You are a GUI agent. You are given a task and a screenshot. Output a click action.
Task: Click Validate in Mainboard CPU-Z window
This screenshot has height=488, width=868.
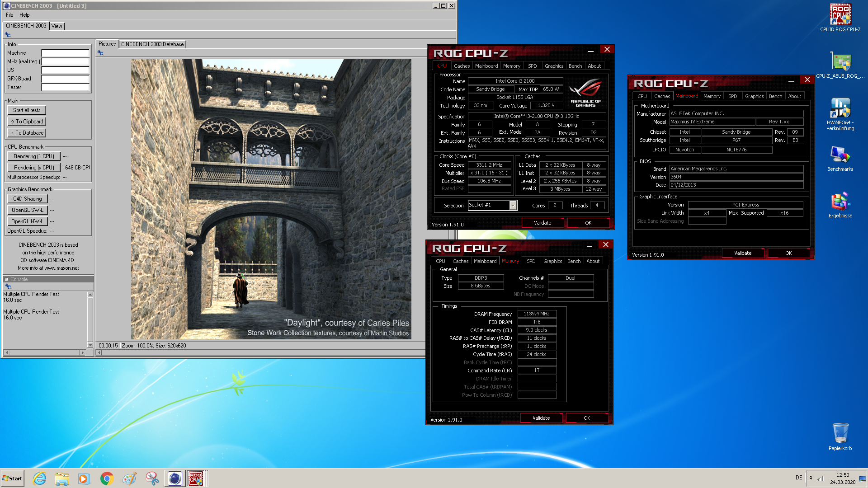743,253
